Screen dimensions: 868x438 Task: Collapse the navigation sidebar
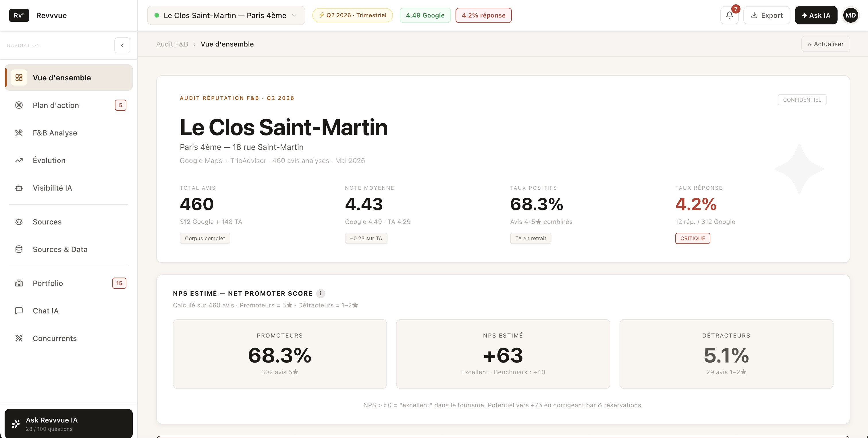pyautogui.click(x=122, y=45)
